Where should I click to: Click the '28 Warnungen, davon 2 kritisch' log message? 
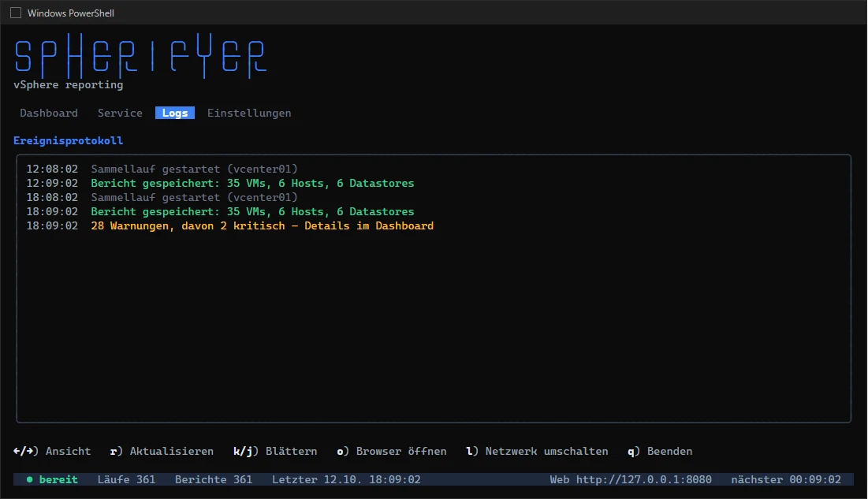263,226
